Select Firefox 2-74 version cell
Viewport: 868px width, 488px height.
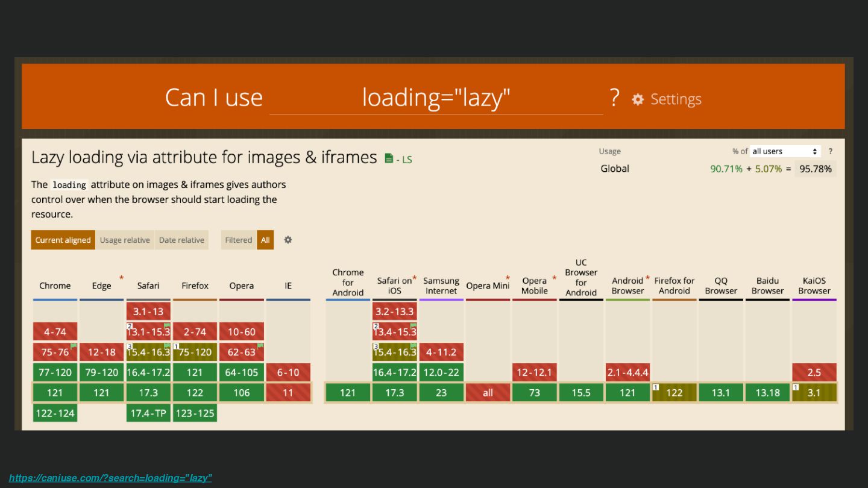click(195, 331)
